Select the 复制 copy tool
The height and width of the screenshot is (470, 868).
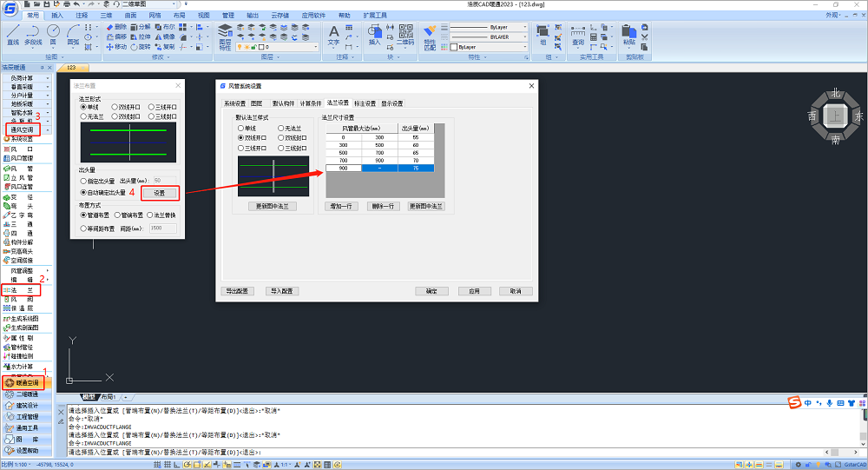pos(165,47)
